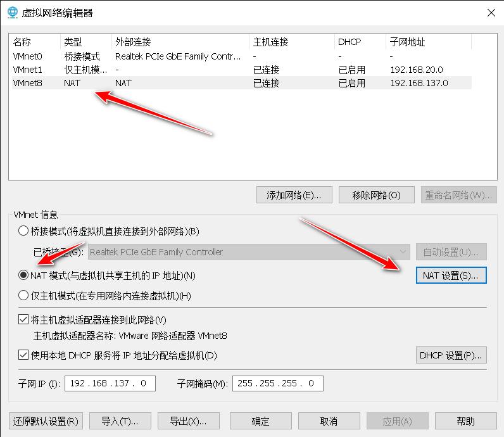This screenshot has height=437, width=504.
Task: Click 桥接模式 type cell of VMnet0
Action: [82, 56]
